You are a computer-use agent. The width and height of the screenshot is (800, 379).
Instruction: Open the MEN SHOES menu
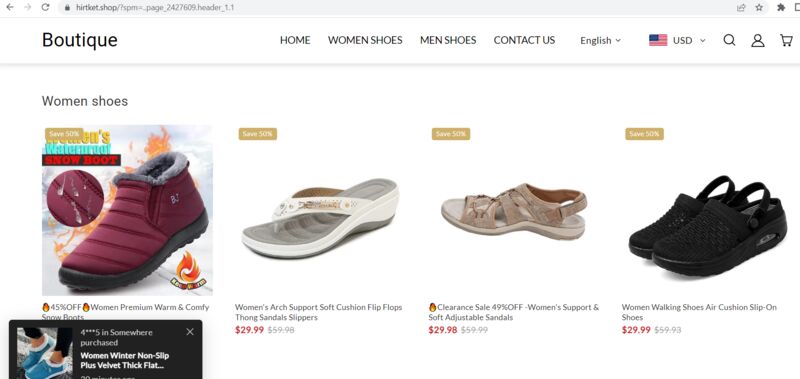pos(448,40)
